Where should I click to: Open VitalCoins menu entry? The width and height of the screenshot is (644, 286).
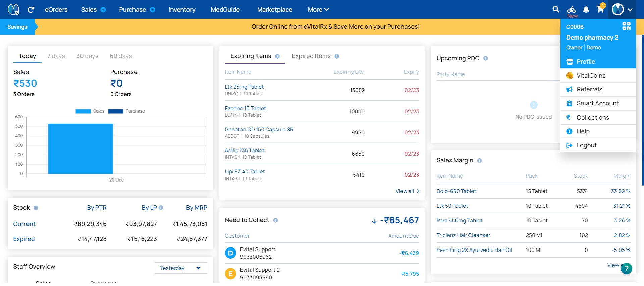coord(598,76)
